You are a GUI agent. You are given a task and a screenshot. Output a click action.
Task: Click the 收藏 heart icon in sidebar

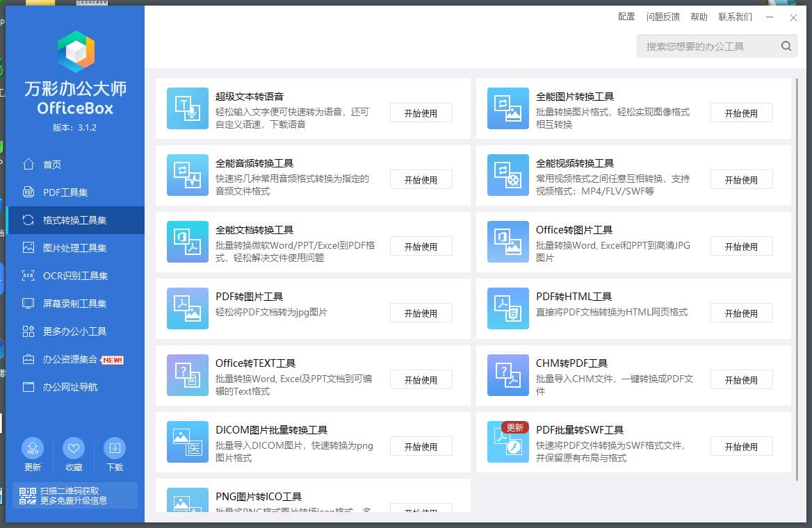coord(74,448)
